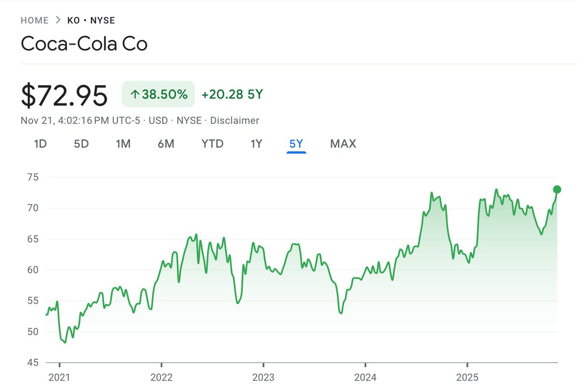Click the +20.28 5Y change text

232,95
